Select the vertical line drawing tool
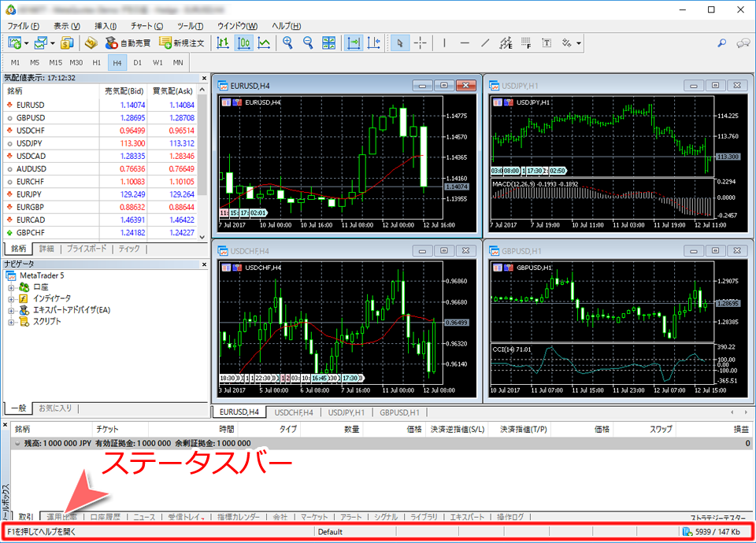756x543 pixels. [444, 42]
